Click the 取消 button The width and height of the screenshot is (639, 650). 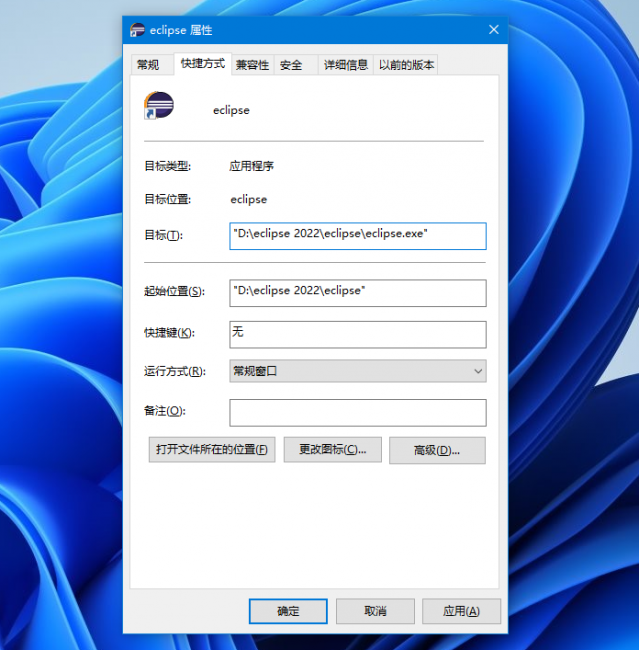pyautogui.click(x=375, y=611)
